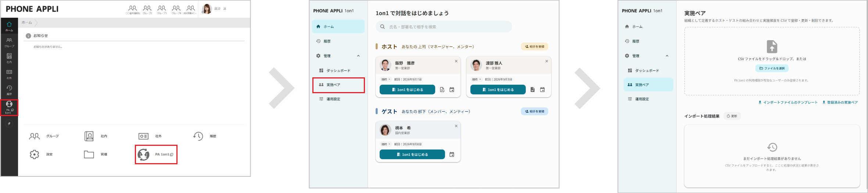Click the user avatar in PHONE APPLI header
This screenshot has height=193, width=868.
[207, 9]
